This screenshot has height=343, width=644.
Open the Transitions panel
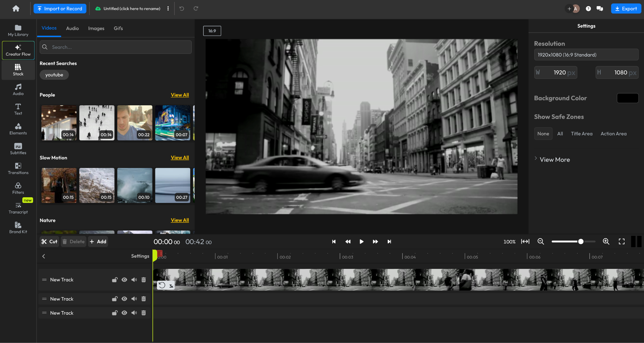click(18, 168)
